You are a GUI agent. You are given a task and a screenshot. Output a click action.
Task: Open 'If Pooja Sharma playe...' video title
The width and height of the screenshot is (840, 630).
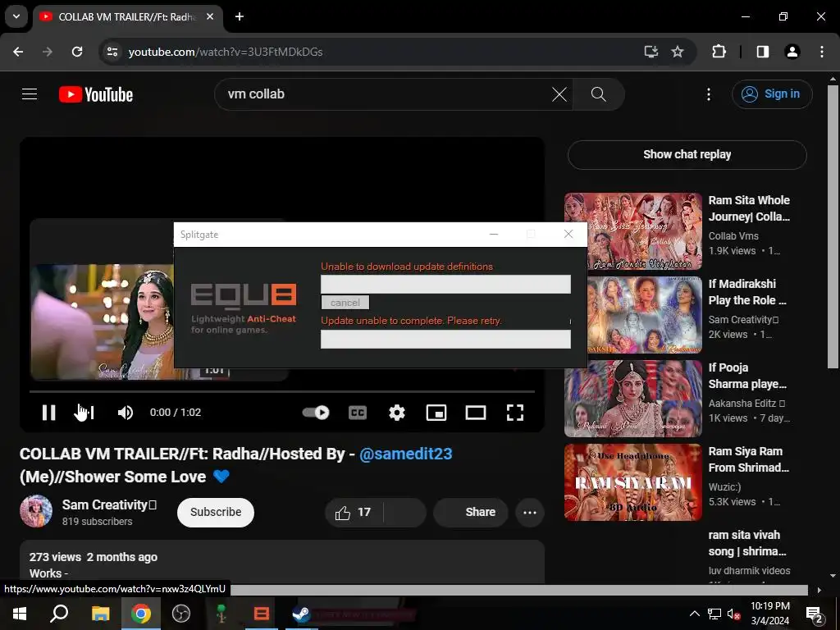[747, 376]
